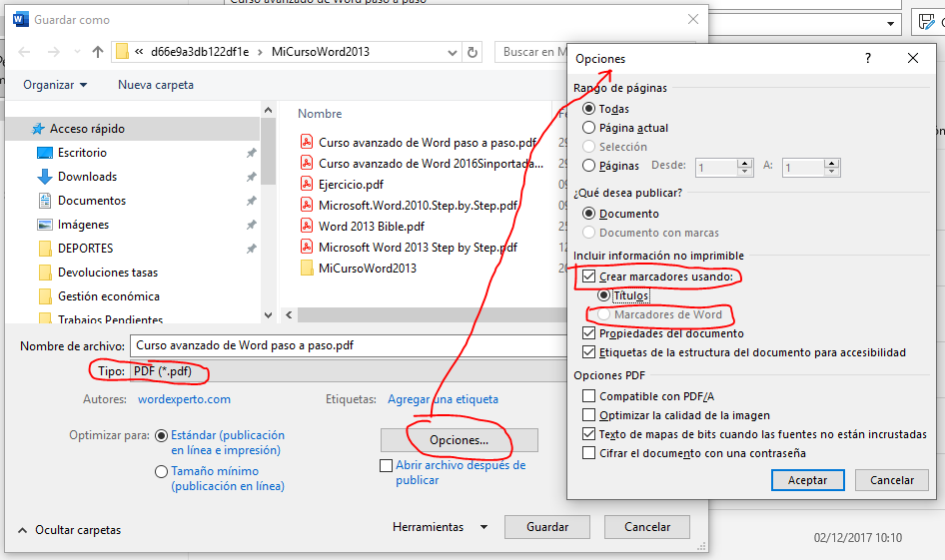The width and height of the screenshot is (945, 560).
Task: Select Títulos for bookmarks
Action: [604, 295]
